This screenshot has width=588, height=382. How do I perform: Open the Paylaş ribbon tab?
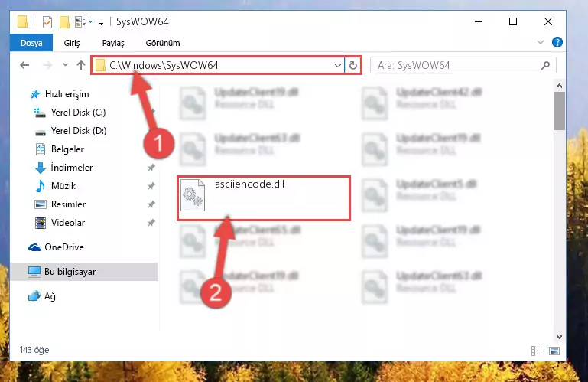coord(113,43)
